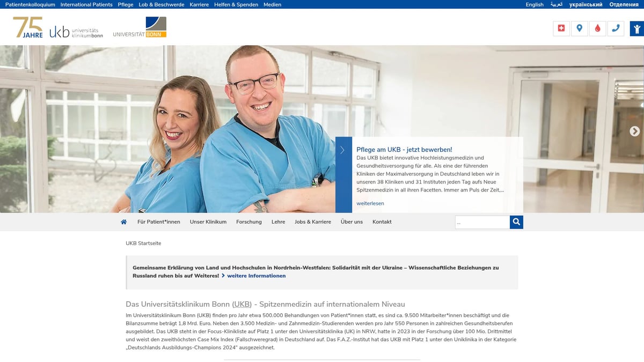Expand the Unser Klinikum navigation entry
This screenshot has width=644, height=362.
(x=208, y=221)
